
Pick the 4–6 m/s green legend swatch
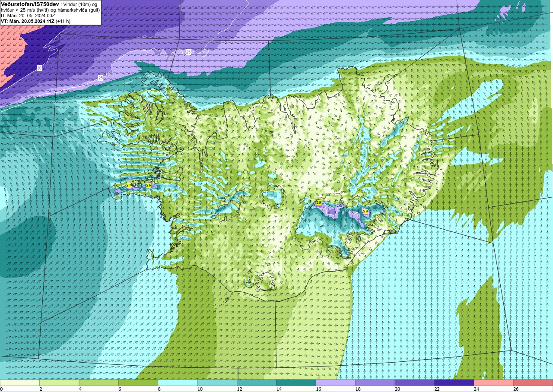(99, 383)
